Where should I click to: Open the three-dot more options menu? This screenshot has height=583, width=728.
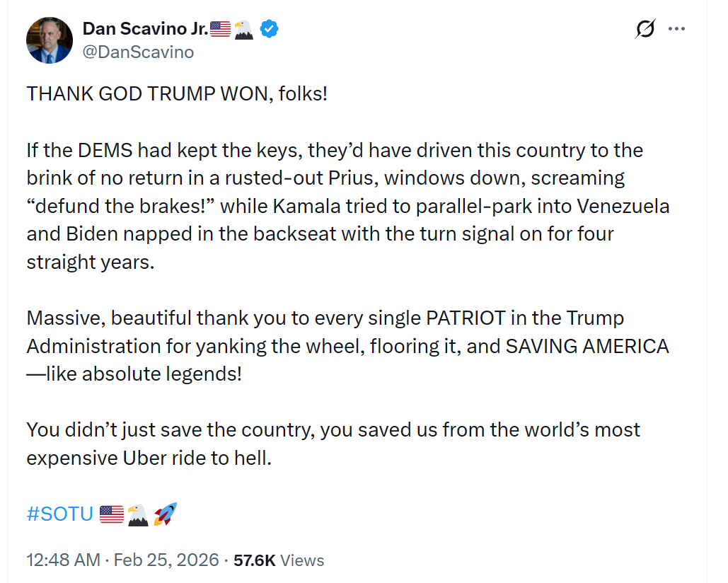click(677, 29)
